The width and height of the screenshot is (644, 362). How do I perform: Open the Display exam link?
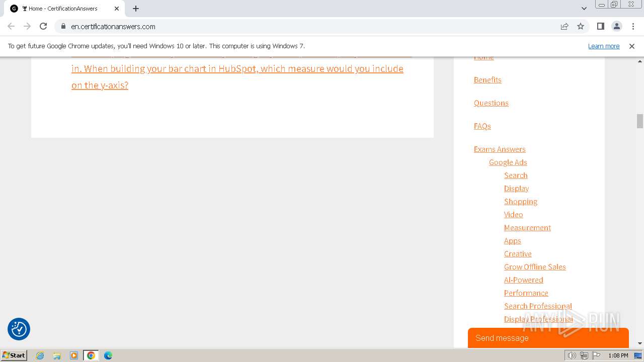[516, 188]
